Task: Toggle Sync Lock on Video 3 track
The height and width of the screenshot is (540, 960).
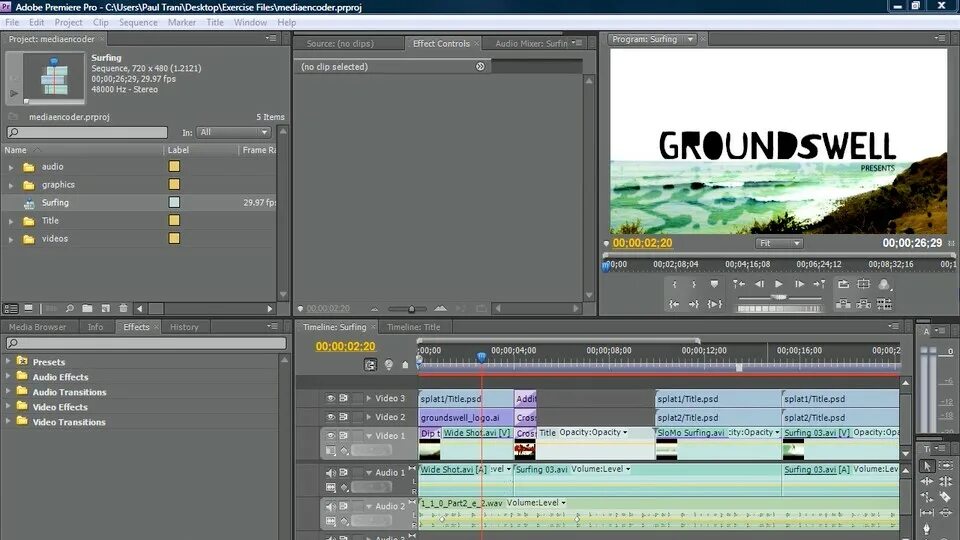Action: [343, 398]
